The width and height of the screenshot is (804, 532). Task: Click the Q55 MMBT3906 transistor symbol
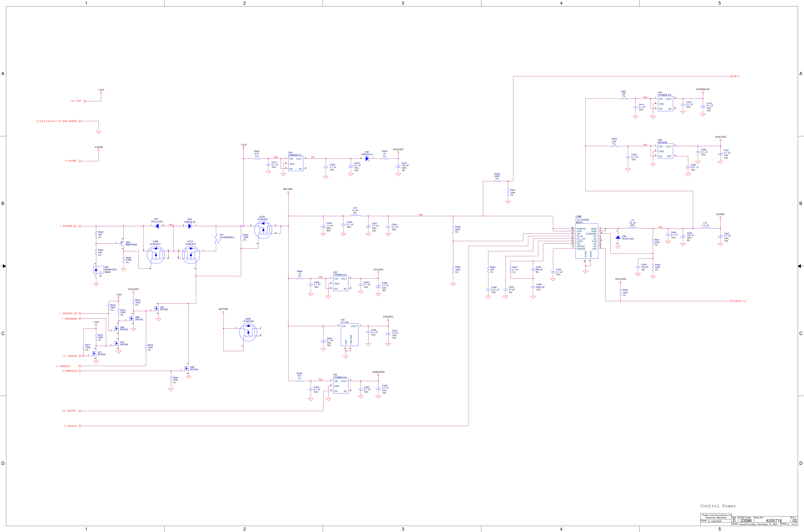pos(122,244)
